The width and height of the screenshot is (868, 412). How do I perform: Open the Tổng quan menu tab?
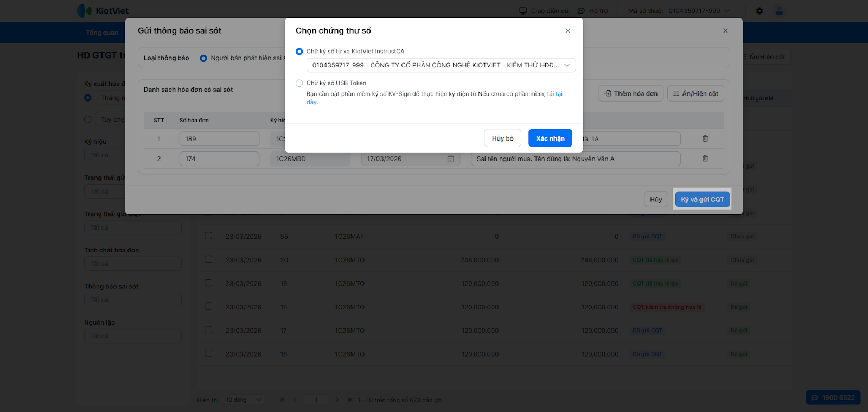tap(102, 33)
